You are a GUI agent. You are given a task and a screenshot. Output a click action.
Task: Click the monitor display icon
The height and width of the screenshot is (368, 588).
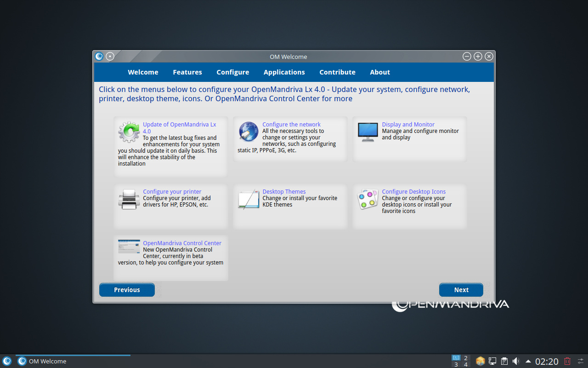(368, 132)
